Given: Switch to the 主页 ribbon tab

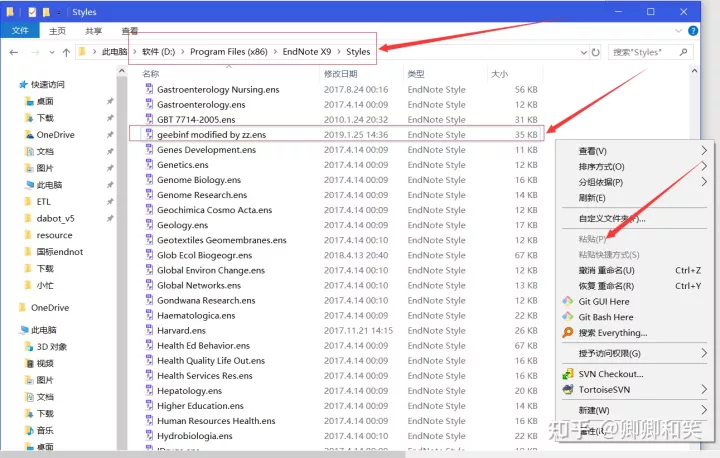Looking at the screenshot, I should [x=57, y=31].
